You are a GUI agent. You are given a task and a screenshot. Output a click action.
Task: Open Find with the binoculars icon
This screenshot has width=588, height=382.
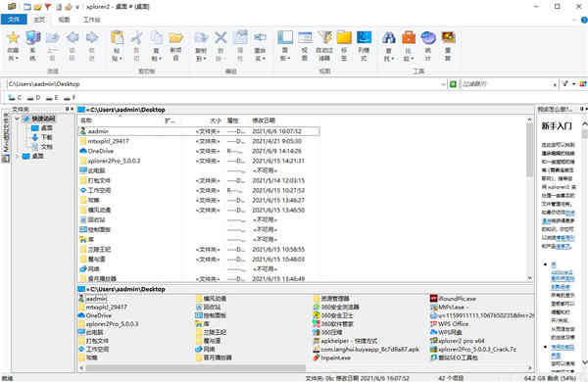tap(389, 37)
